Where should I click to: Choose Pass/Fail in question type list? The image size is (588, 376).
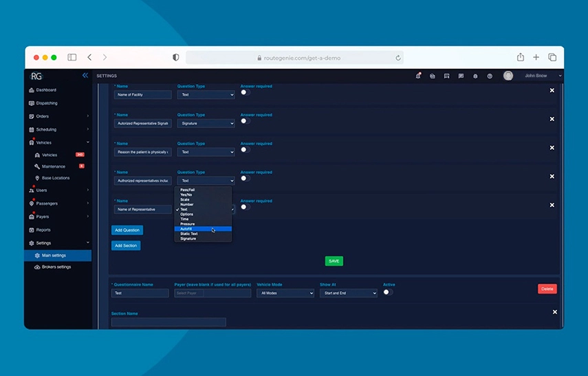(x=203, y=190)
